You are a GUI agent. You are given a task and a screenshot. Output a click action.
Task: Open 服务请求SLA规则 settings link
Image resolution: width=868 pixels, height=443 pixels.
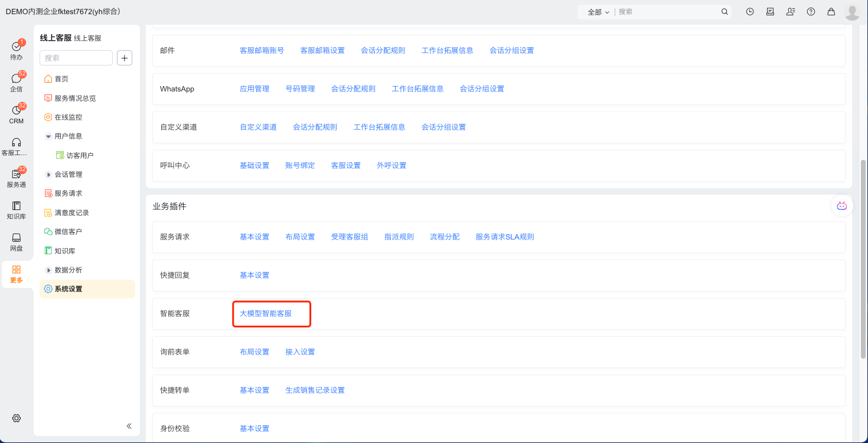pyautogui.click(x=505, y=237)
